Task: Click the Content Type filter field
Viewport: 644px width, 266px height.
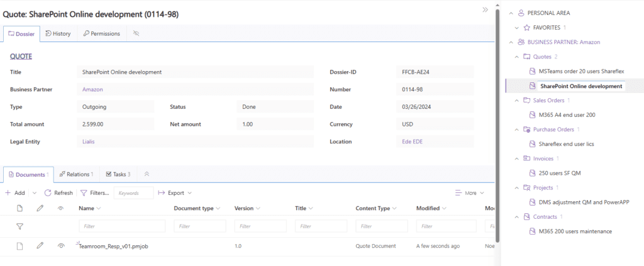Action: (382, 226)
